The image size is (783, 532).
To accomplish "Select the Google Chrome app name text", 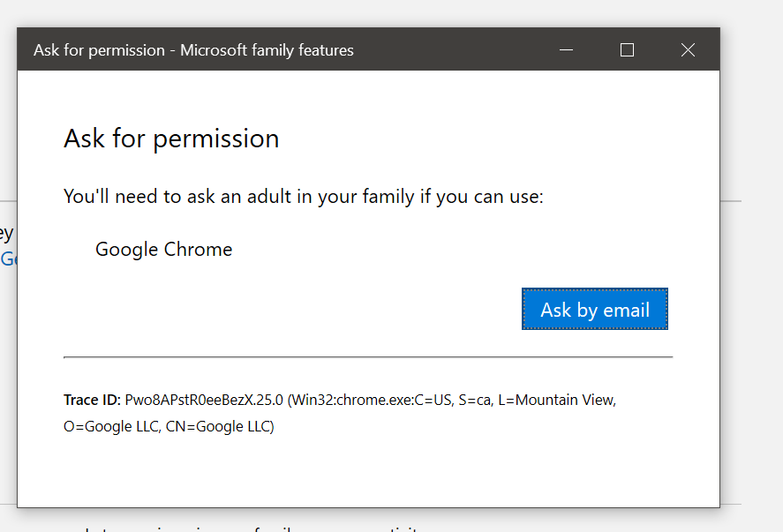I will (x=164, y=250).
